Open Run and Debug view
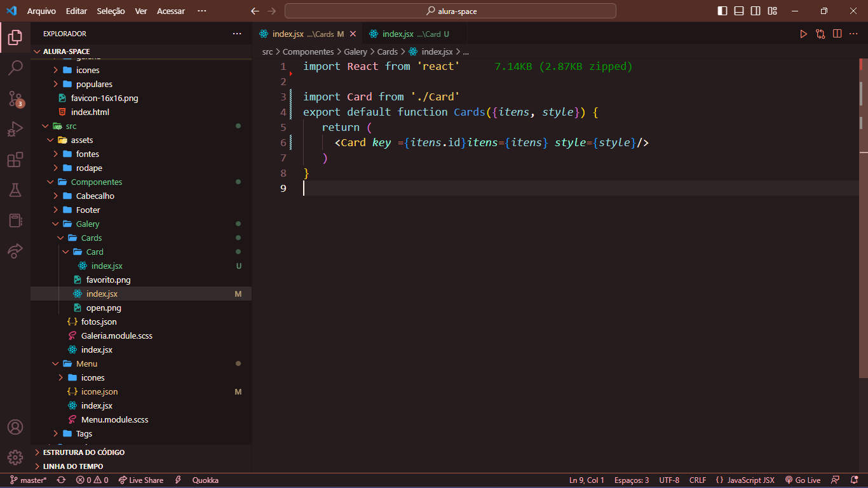The image size is (868, 488). [15, 129]
